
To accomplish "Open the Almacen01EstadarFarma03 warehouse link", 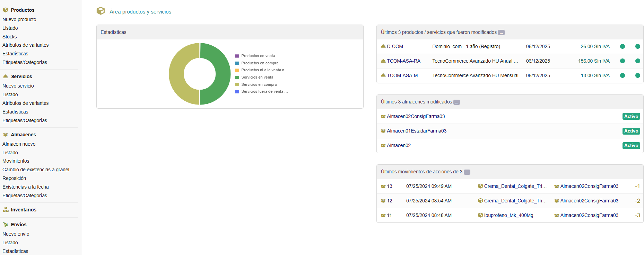I will (416, 131).
